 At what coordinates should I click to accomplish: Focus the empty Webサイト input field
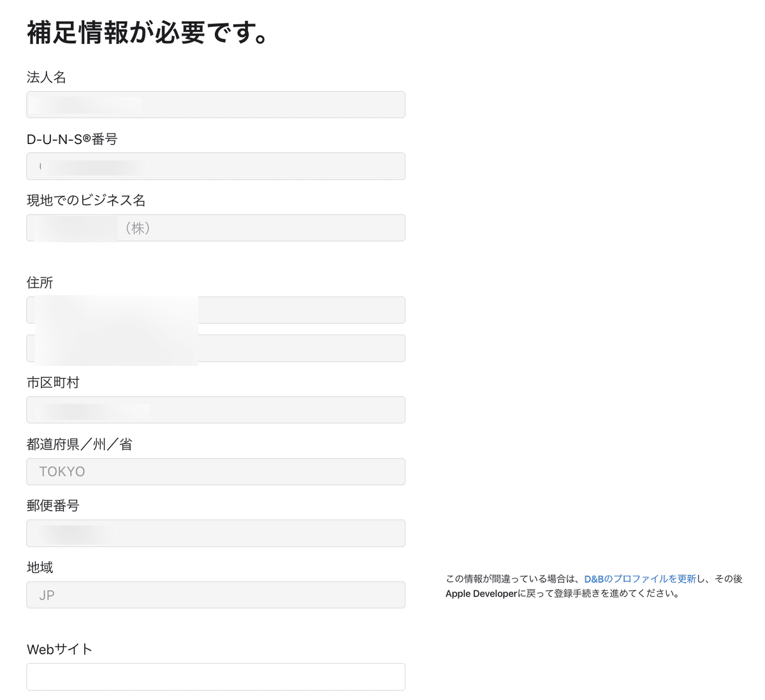click(x=215, y=677)
